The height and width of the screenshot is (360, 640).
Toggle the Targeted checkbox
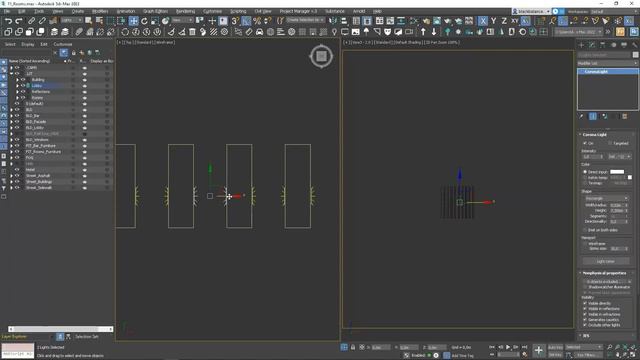click(610, 143)
